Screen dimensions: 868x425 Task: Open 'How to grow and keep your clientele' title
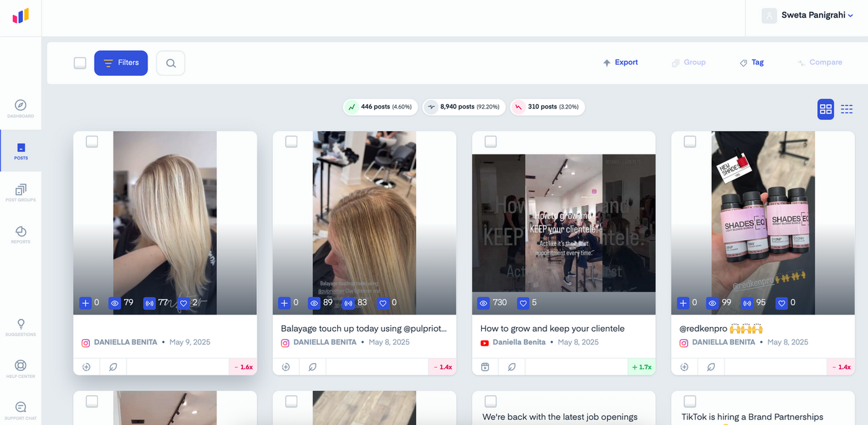[x=552, y=329]
